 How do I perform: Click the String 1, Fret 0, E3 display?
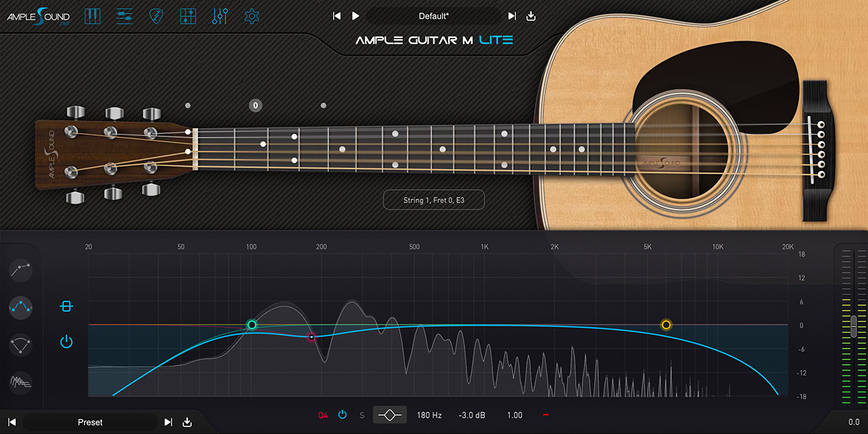coord(434,200)
